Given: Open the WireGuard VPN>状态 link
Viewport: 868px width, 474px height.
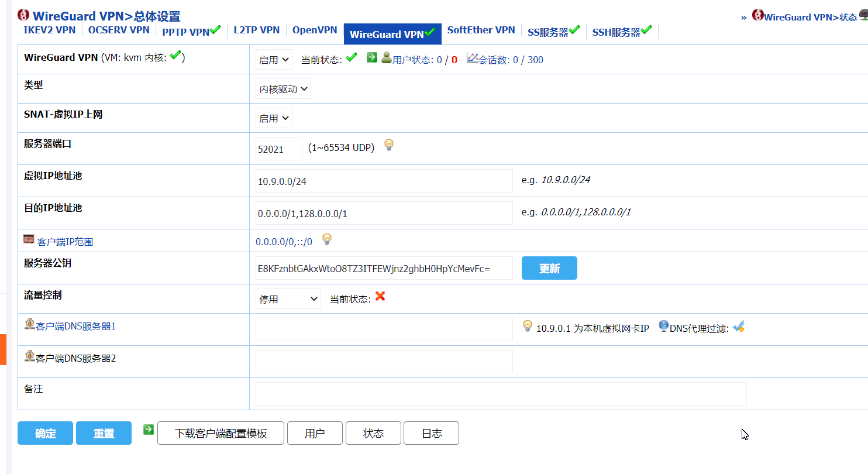Looking at the screenshot, I should [810, 17].
